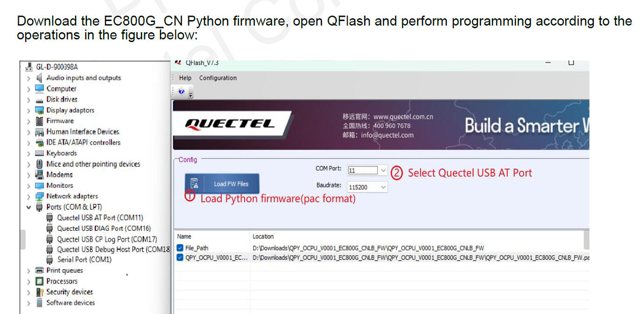Minimize the QFlash window

pyautogui.click(x=548, y=63)
